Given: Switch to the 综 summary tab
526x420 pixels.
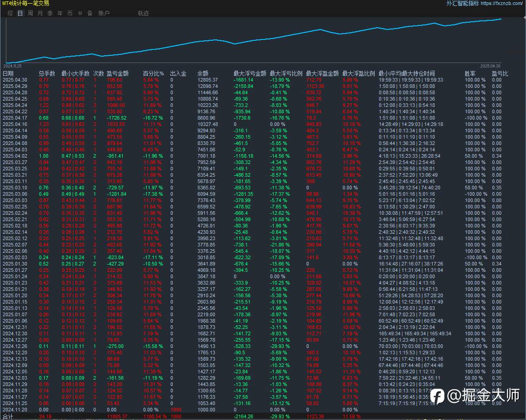Looking at the screenshot, I should pyautogui.click(x=10, y=13).
